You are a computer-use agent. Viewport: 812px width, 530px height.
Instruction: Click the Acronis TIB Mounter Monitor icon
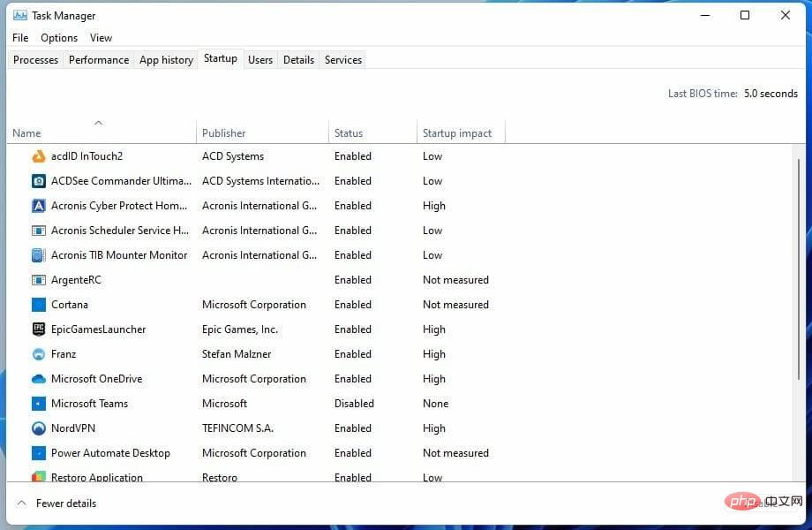(x=39, y=255)
